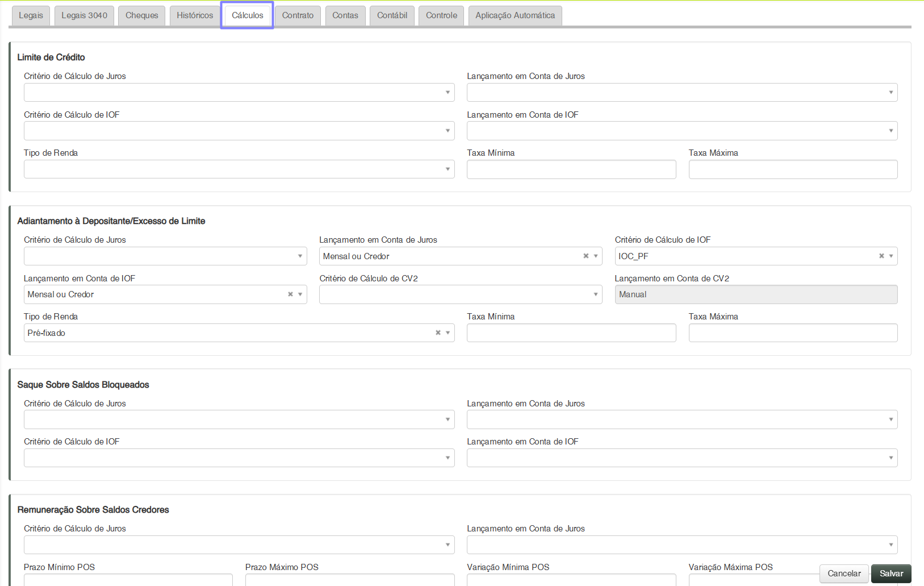Expand Adiantamento Critério de Cálculo de Juros dropdown
This screenshot has width=924, height=586.
click(x=165, y=256)
